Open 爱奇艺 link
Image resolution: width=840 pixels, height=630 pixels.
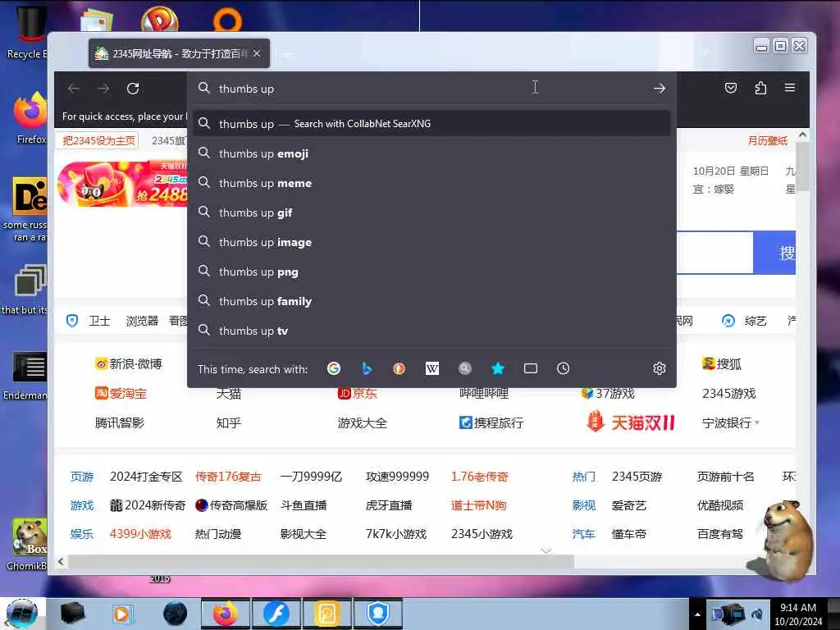pos(629,505)
